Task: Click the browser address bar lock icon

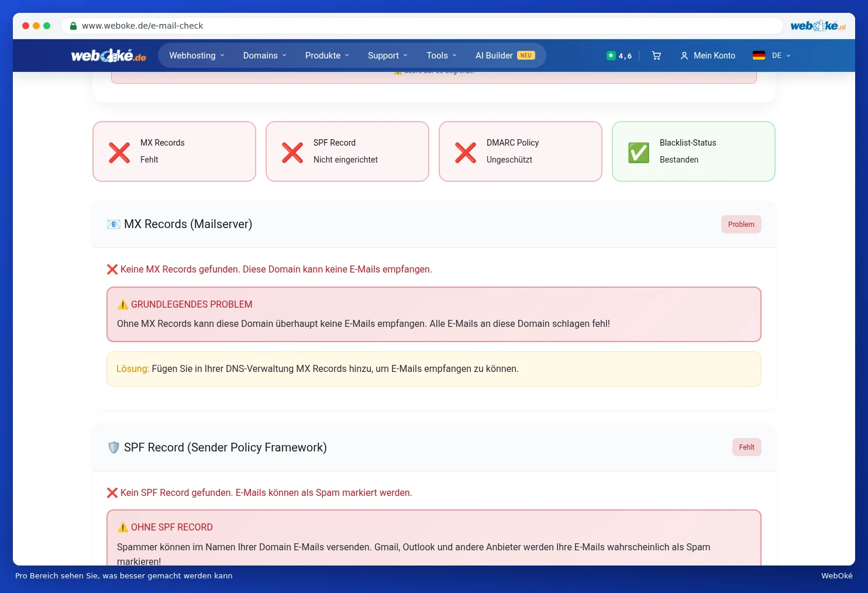Action: pyautogui.click(x=74, y=26)
